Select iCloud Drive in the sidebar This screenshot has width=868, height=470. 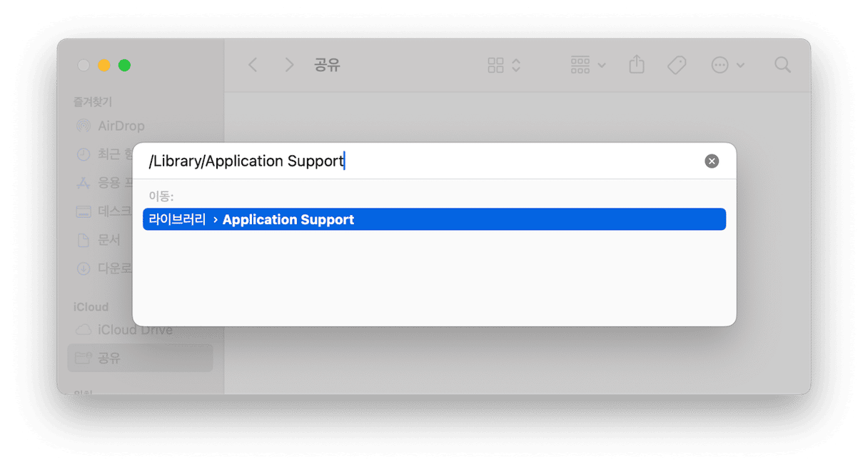click(125, 330)
